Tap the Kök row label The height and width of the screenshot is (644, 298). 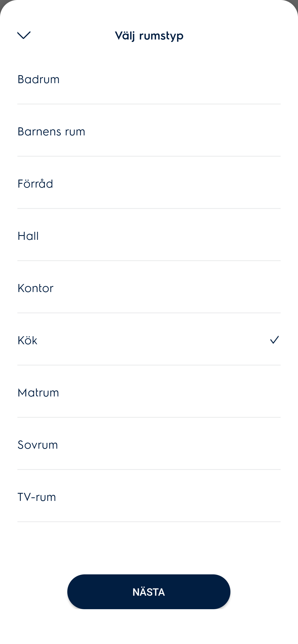[x=27, y=341]
